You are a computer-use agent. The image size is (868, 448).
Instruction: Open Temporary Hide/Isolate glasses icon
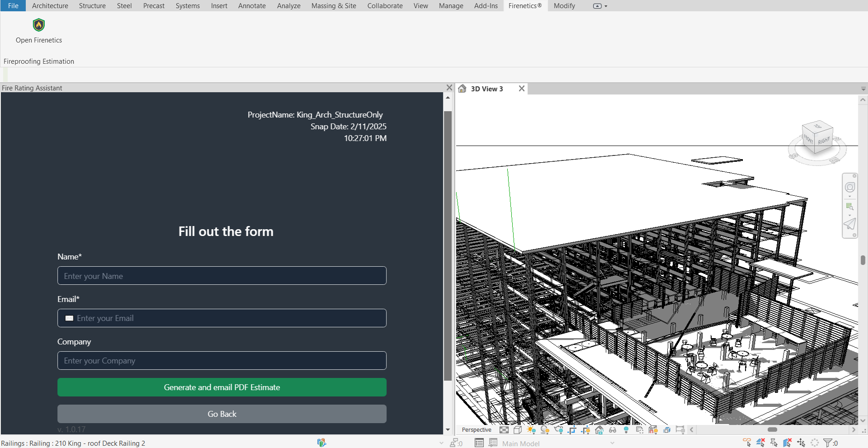[x=613, y=430]
